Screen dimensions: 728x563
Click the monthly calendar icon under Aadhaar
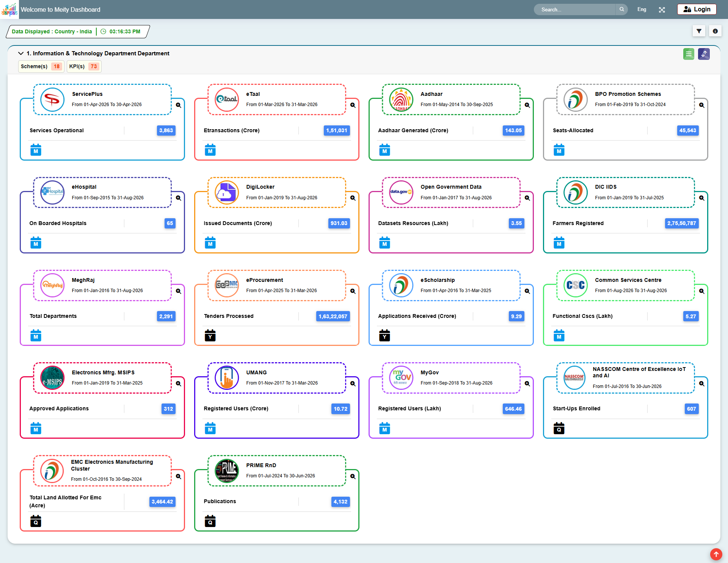click(x=384, y=150)
